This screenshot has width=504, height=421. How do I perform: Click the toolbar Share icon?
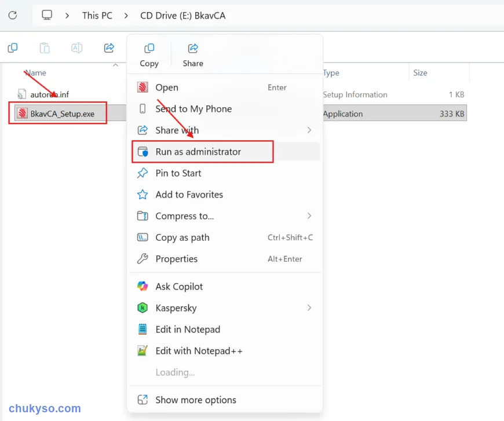click(109, 48)
